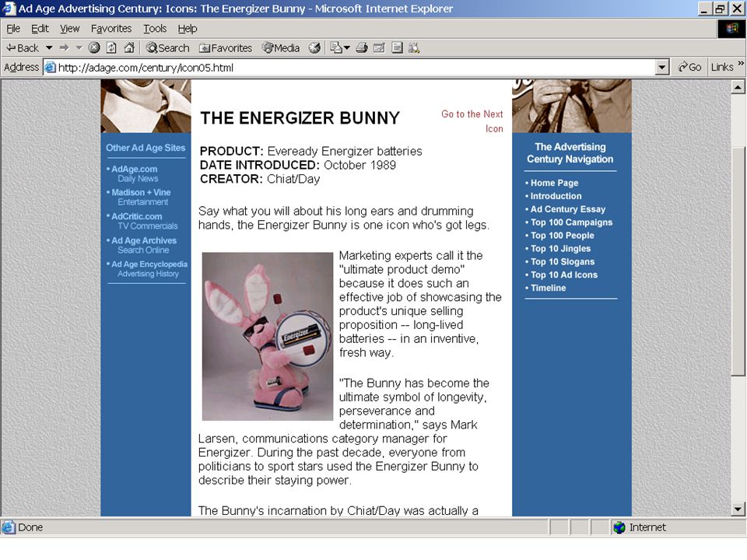Click the DATE INTRODUCED: October 1989 text
The height and width of the screenshot is (560, 747).
tap(298, 165)
